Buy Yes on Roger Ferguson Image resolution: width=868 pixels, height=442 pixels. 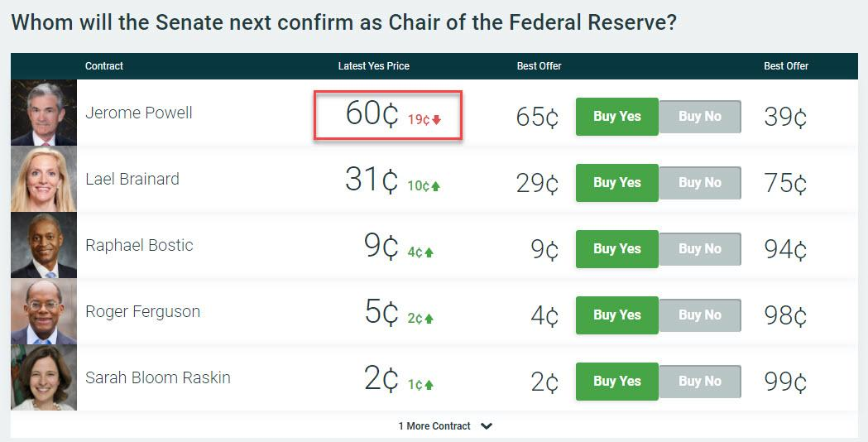pos(616,315)
